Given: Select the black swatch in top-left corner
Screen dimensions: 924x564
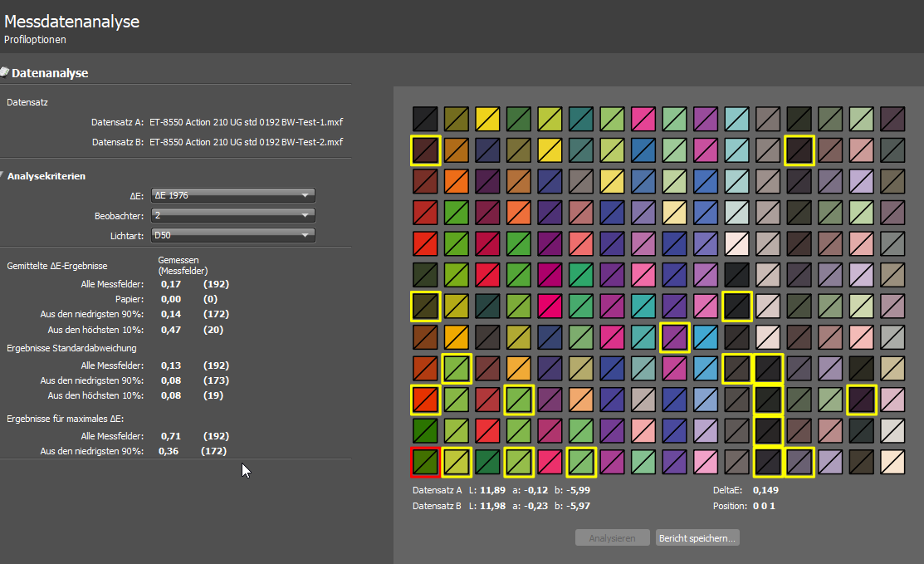Looking at the screenshot, I should [425, 118].
